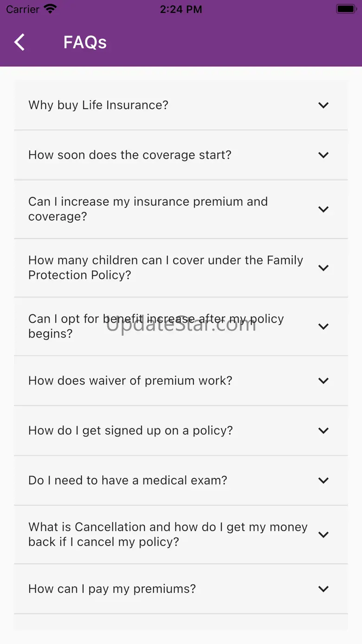Expand chevron next to benefit increase question
The image size is (362, 644).
323,326
